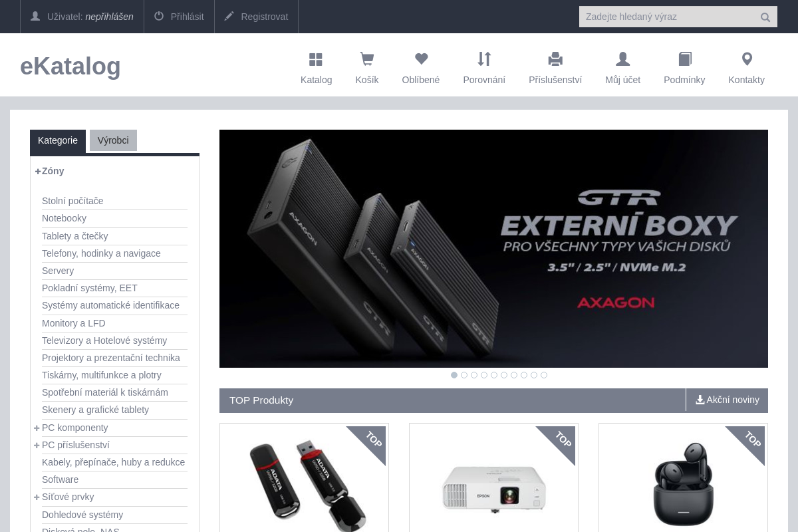This screenshot has width=798, height=532.
Task: Open Servery category
Action: coord(58,271)
